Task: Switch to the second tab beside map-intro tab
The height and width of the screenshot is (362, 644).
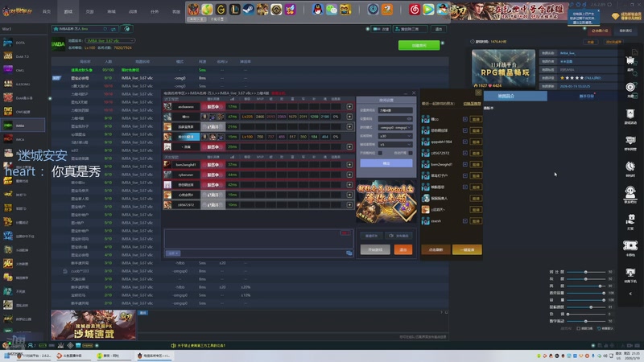Action: pyautogui.click(x=587, y=96)
